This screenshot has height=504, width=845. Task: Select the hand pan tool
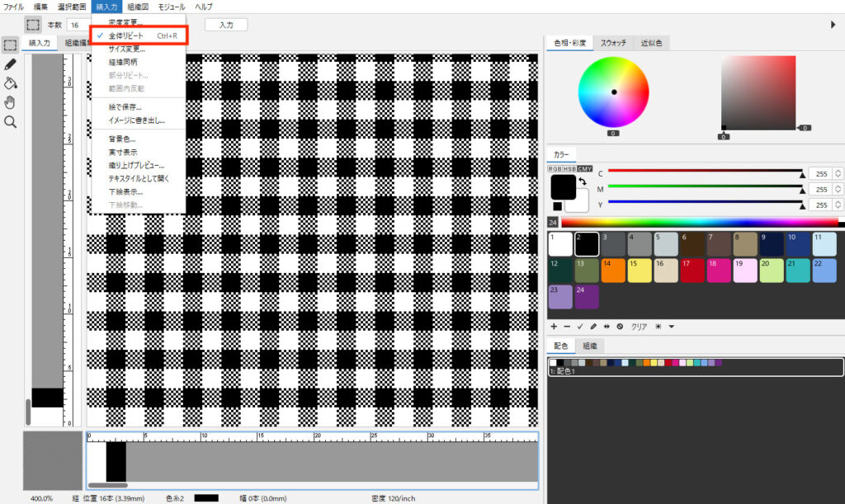(11, 102)
